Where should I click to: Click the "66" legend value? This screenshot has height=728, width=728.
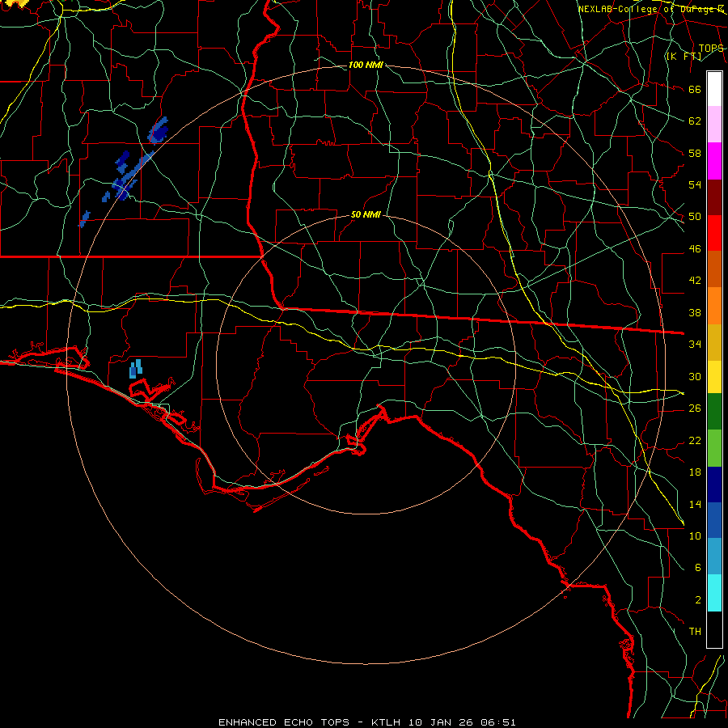tap(695, 89)
